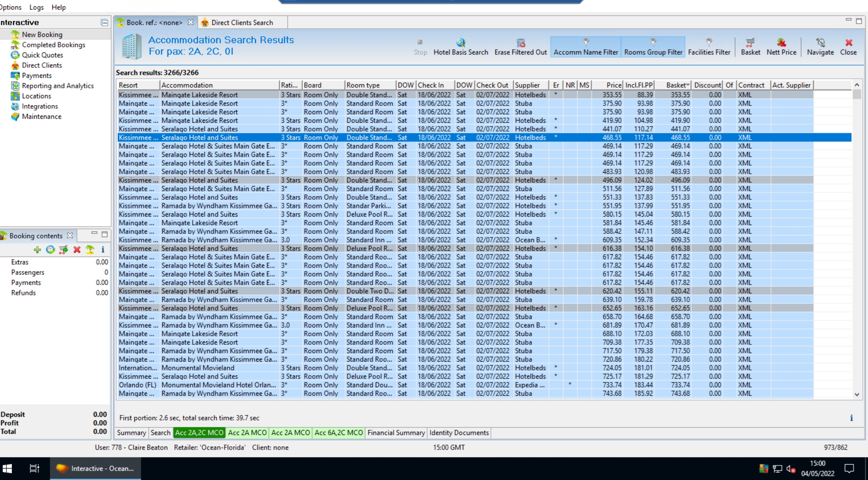The image size is (868, 480).
Task: Switch to the bottom Search tab
Action: [x=160, y=433]
